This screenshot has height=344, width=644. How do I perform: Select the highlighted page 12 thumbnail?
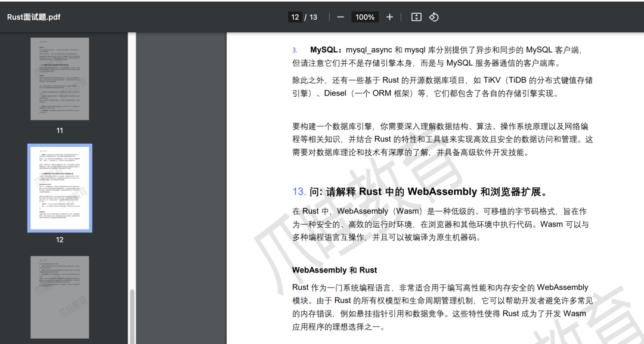click(x=60, y=188)
